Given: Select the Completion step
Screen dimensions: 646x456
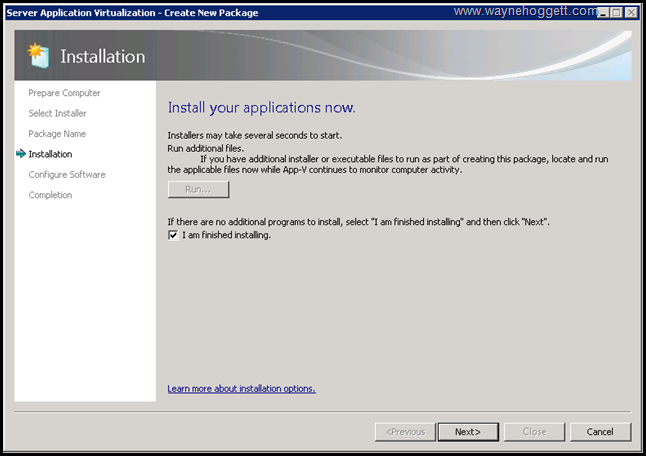Looking at the screenshot, I should [50, 195].
